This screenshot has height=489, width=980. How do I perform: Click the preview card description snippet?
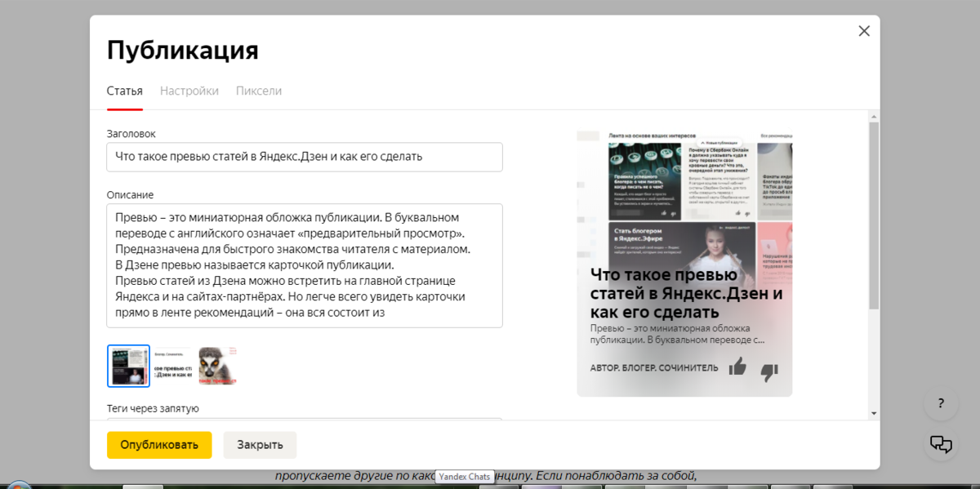[x=678, y=334]
